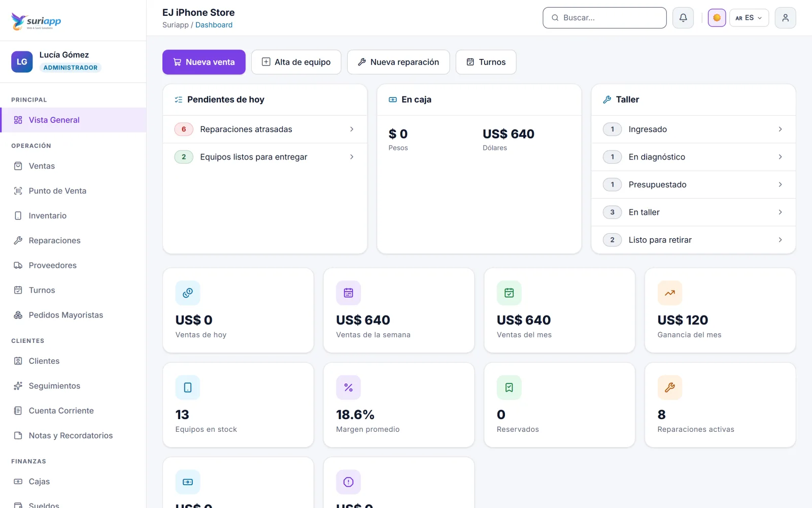
Task: Click Reparaciones wrench icon in sidebar
Action: [x=18, y=240]
